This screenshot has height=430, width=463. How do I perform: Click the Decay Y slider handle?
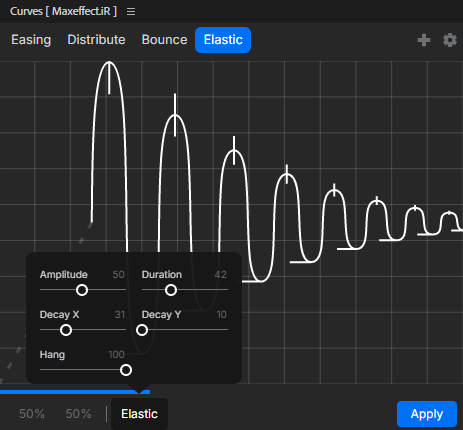click(142, 330)
